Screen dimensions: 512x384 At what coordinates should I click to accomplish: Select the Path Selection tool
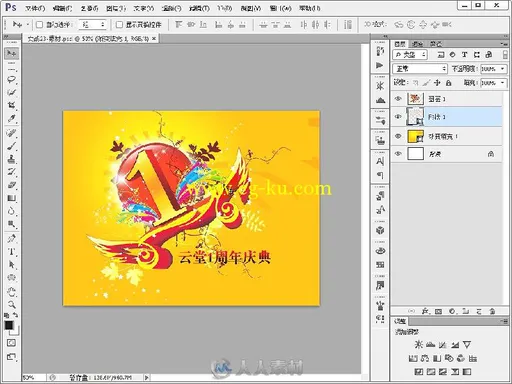(x=11, y=265)
